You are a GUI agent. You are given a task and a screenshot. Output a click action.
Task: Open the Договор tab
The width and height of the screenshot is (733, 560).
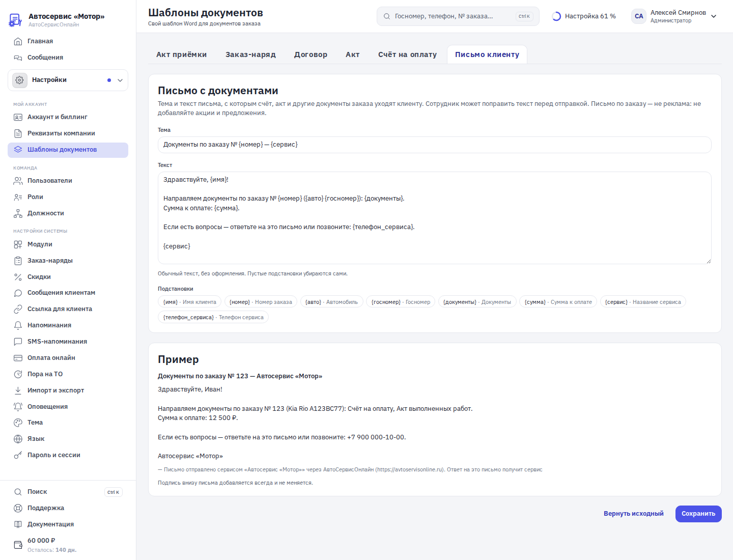(311, 54)
